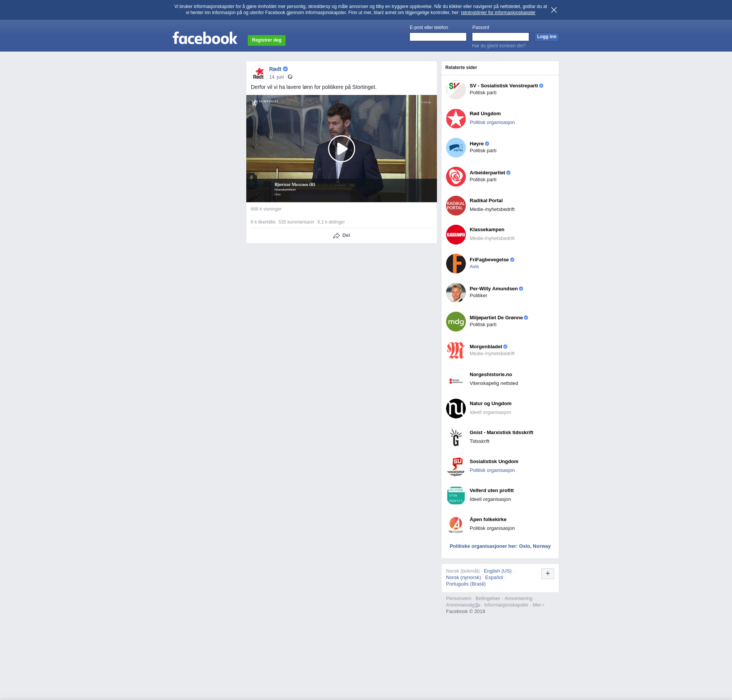Open Arbeiderpartiet rose logo
This screenshot has width=732, height=700.
(456, 177)
